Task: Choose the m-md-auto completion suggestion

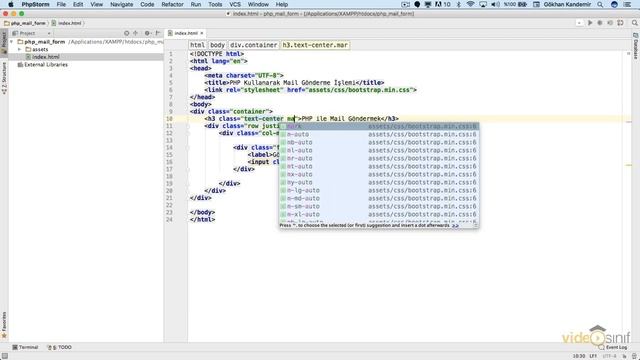Action: (x=379, y=198)
